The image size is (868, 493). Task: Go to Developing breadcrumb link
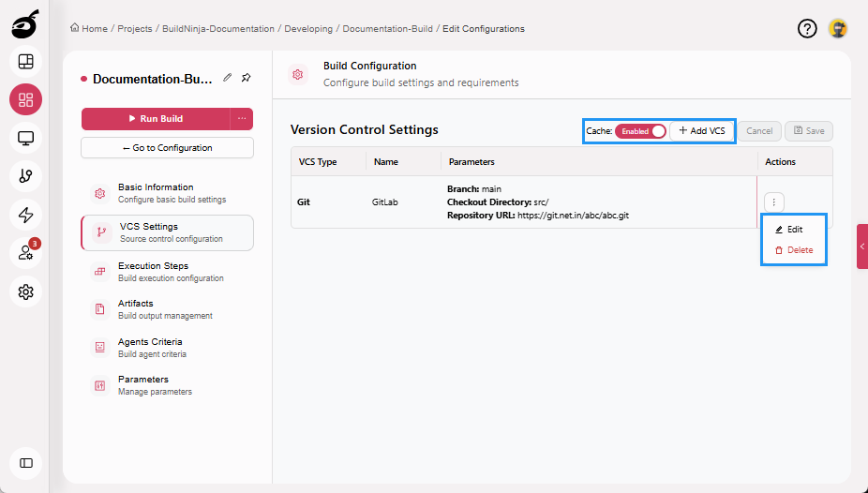[x=308, y=29]
